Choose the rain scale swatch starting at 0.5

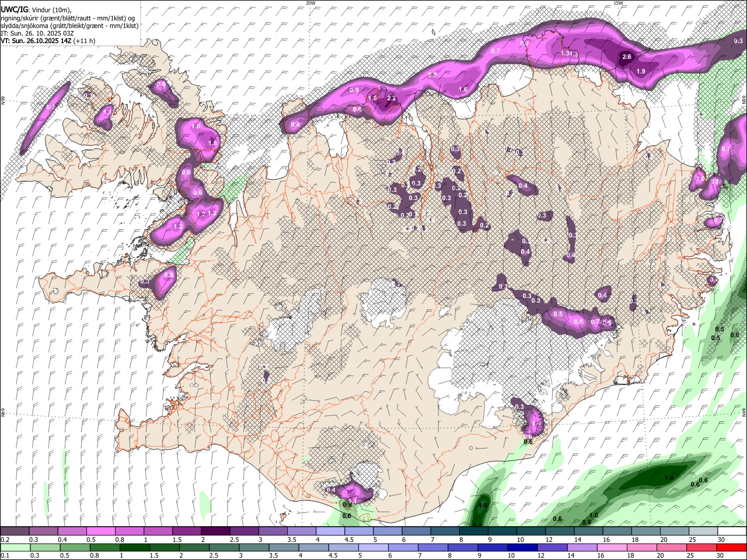[75, 548]
